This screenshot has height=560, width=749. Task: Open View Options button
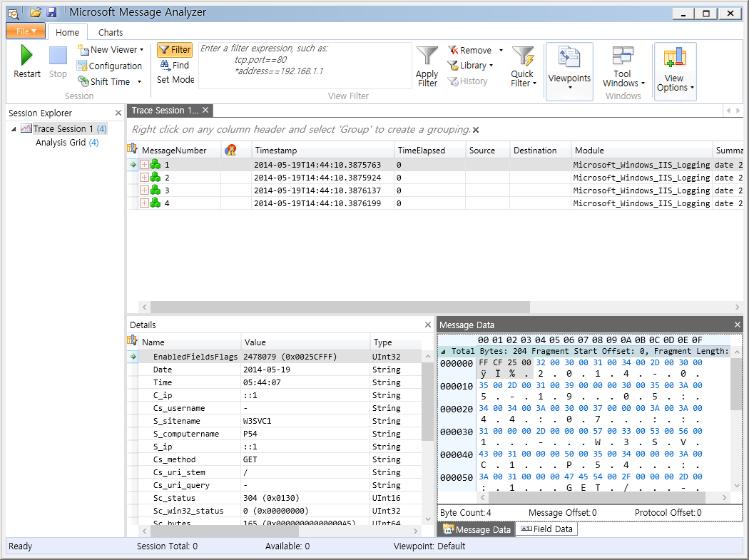[x=675, y=71]
